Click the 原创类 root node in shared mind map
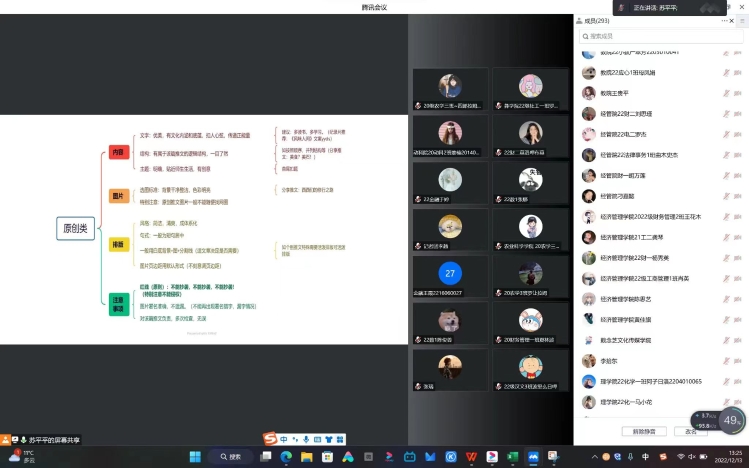 pyautogui.click(x=75, y=228)
